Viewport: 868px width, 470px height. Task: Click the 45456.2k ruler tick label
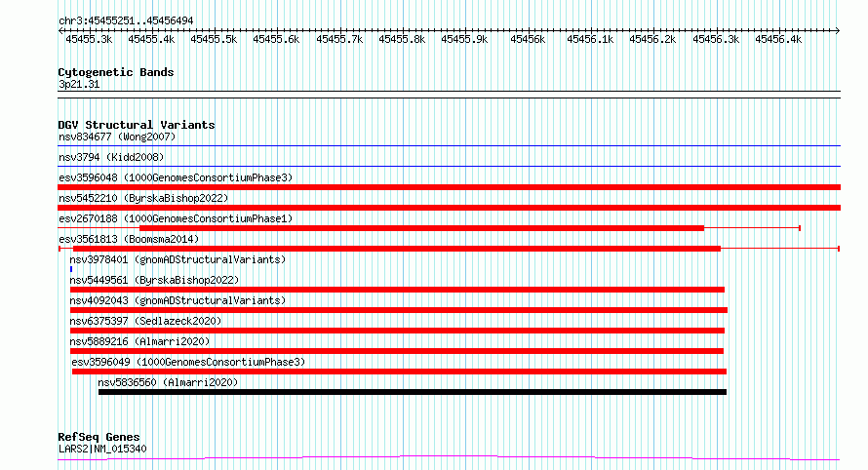pos(652,39)
